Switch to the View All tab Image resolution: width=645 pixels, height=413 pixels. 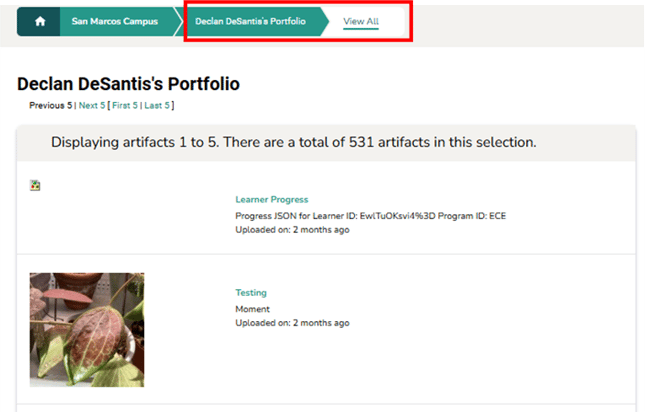click(360, 21)
